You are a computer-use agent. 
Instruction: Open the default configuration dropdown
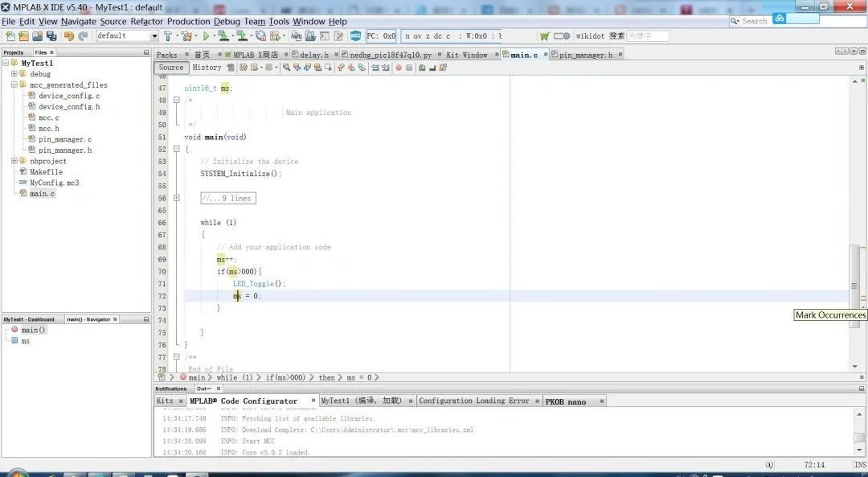pyautogui.click(x=154, y=36)
